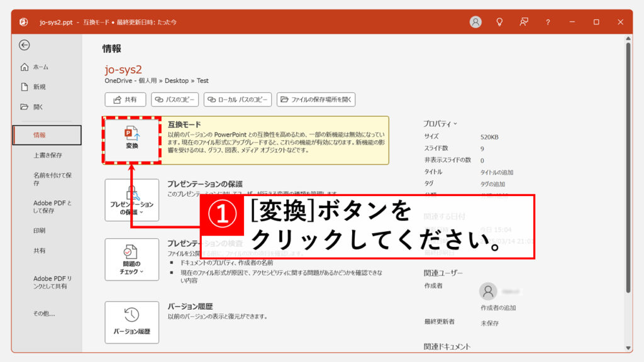Click 作成者の追加 field
The image size is (644, 362).
(x=498, y=308)
